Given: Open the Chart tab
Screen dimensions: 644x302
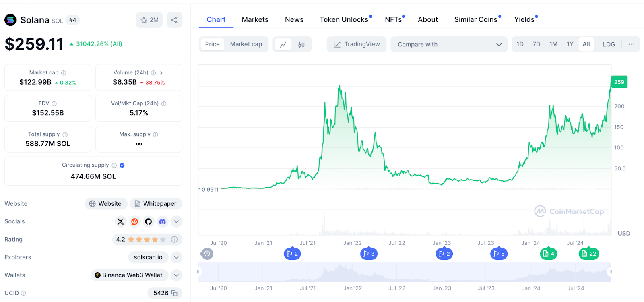Looking at the screenshot, I should [216, 19].
